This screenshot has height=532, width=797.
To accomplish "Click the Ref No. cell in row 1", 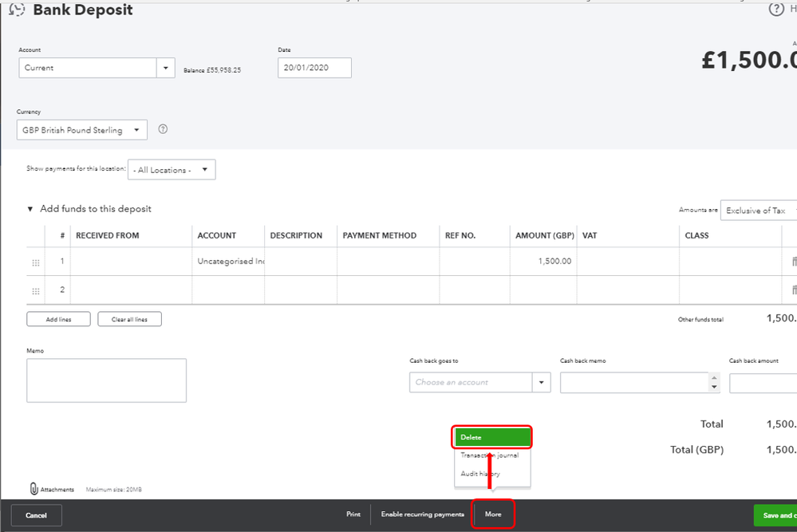I will coord(475,261).
